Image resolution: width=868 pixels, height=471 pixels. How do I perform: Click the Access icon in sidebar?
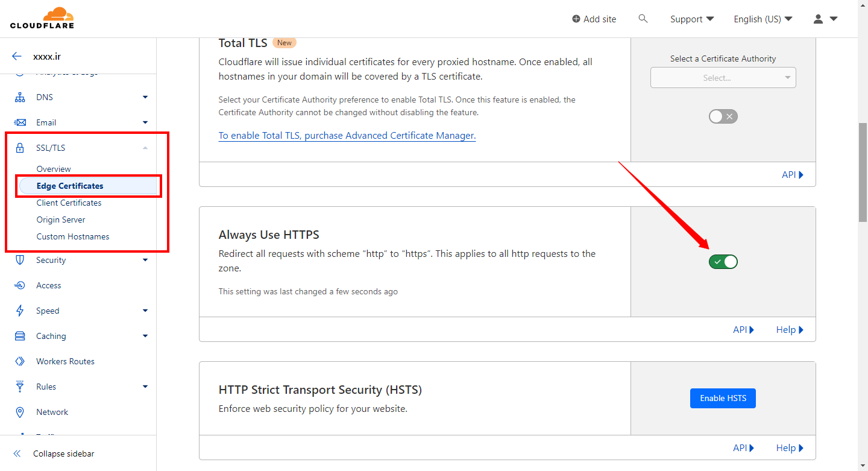coord(20,285)
